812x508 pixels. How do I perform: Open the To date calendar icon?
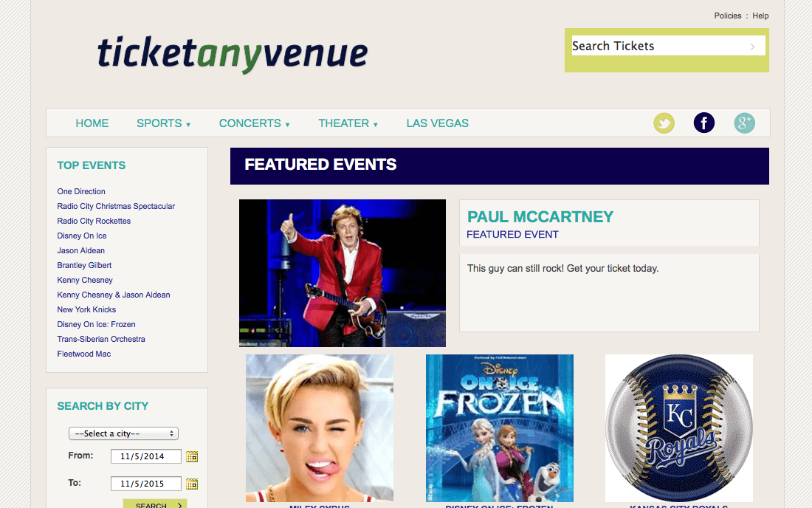click(x=192, y=484)
